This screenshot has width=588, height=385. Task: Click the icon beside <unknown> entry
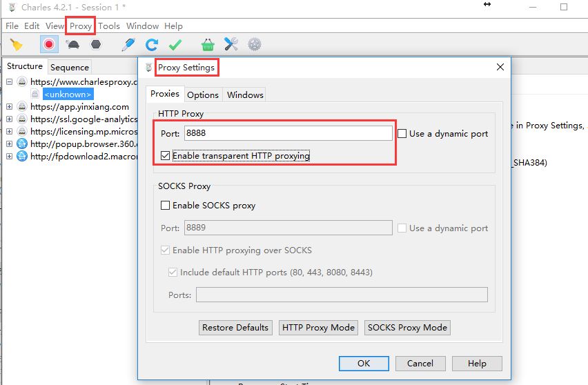tap(35, 94)
